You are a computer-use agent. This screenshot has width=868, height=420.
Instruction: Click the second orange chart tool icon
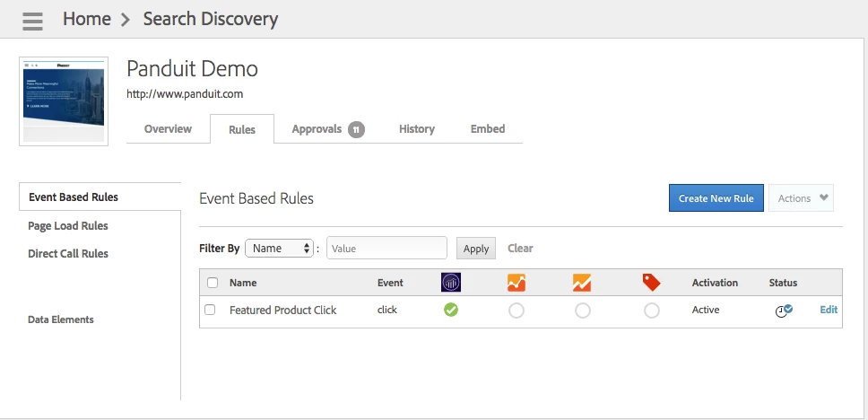click(582, 283)
